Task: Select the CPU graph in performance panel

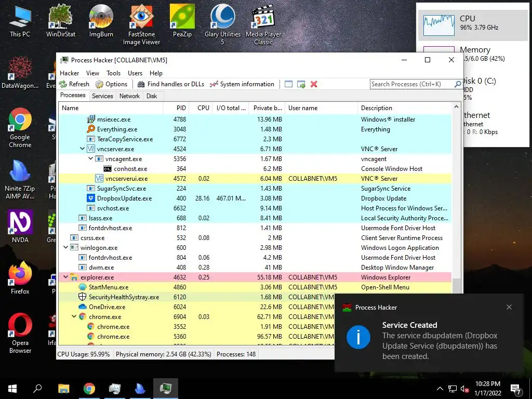Action: click(438, 25)
